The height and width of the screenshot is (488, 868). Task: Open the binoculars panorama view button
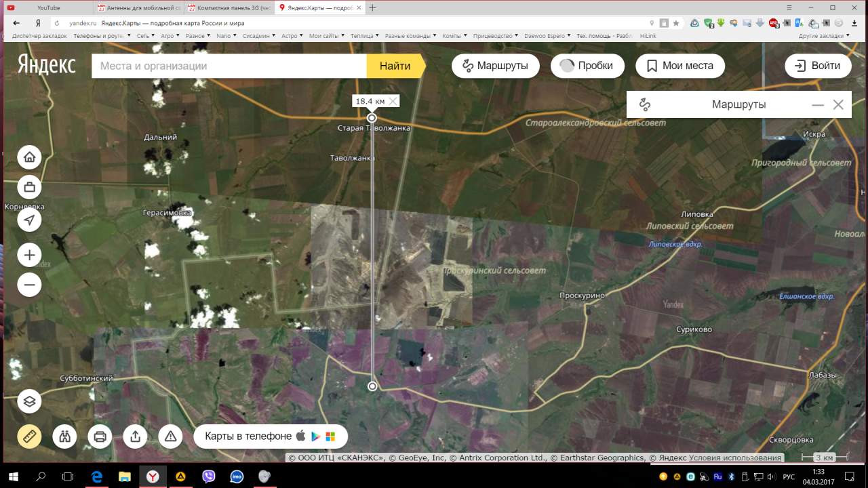65,436
